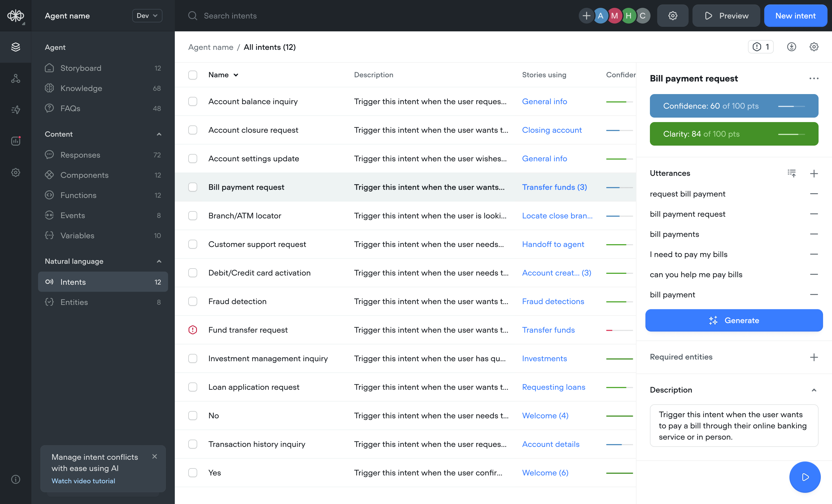Click the download icon above the intents panel
The image size is (832, 504).
point(791,46)
